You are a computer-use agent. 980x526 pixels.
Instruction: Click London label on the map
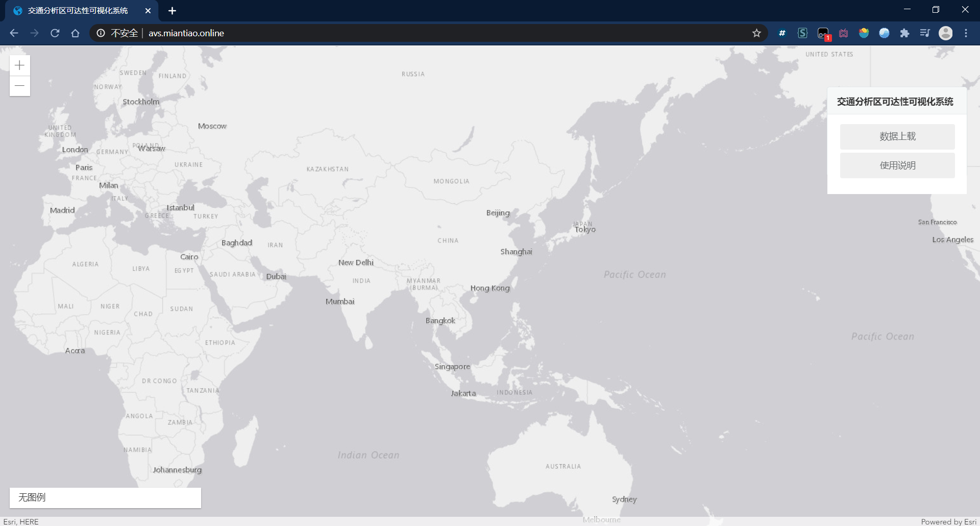[x=75, y=150]
